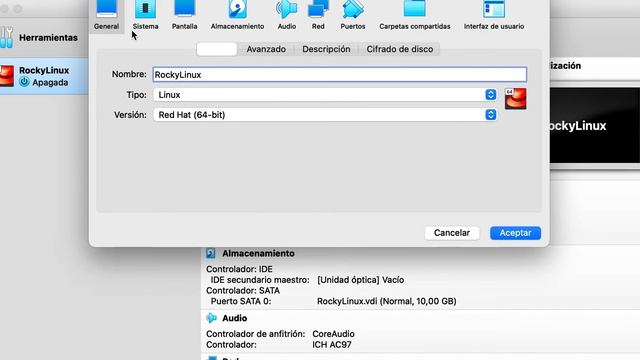Click the Audio speaker icon in details
This screenshot has height=360, width=640.
[x=211, y=318]
